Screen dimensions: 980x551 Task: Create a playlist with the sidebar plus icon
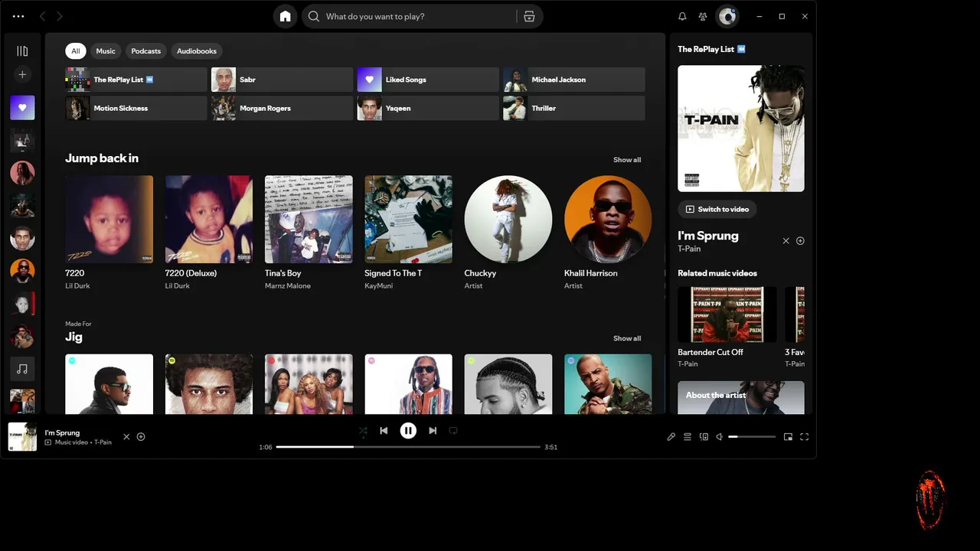pos(22,74)
